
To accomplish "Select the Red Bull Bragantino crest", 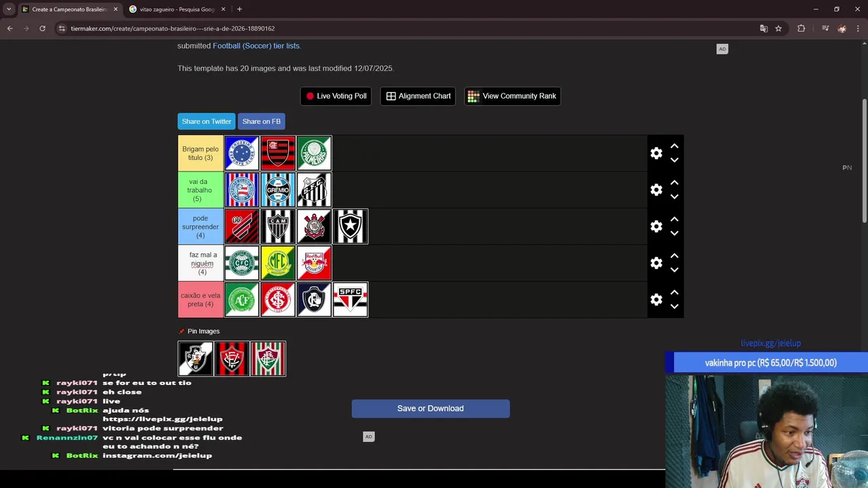I will [x=314, y=263].
